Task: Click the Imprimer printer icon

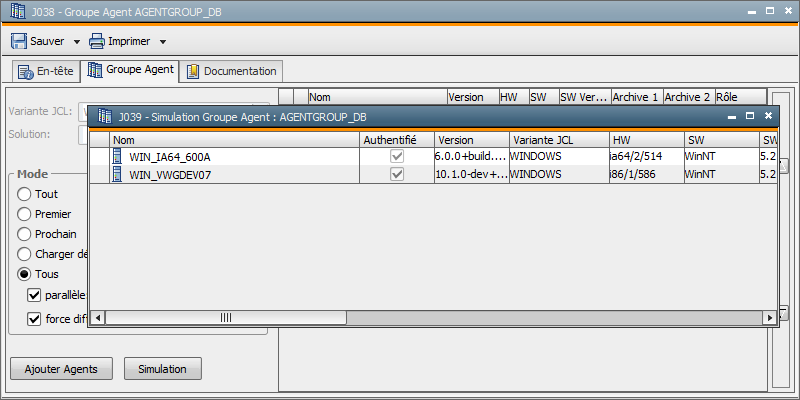Action: (97, 41)
